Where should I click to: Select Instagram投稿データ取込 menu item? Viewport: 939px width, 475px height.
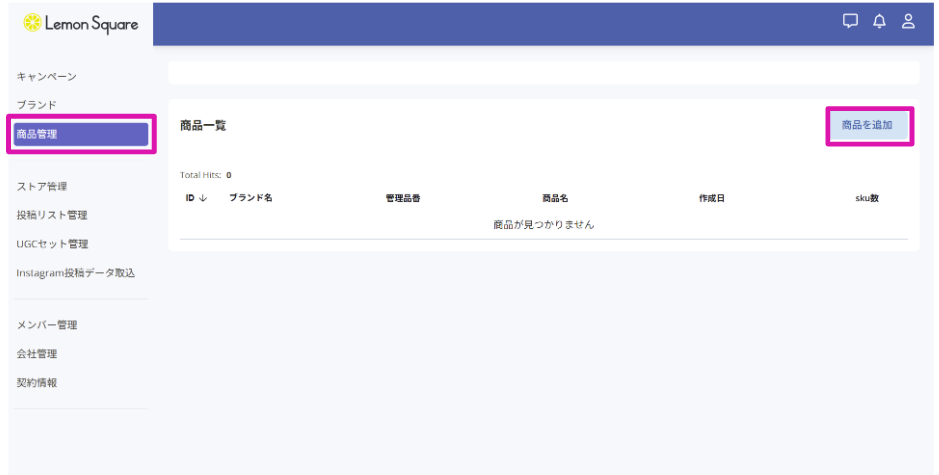pos(75,273)
